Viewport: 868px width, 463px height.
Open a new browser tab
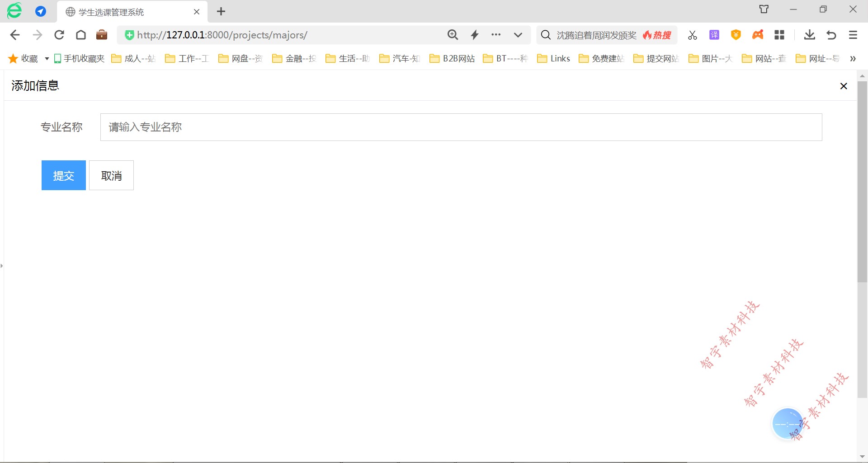(221, 12)
